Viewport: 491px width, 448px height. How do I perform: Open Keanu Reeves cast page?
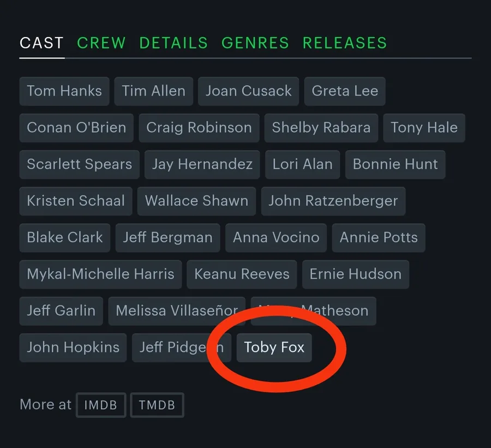point(242,274)
